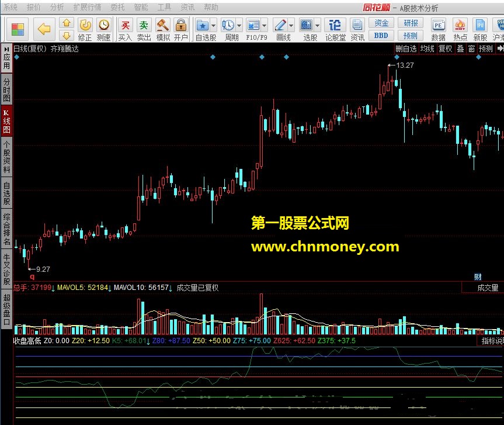
Task: Click the yellow down arrow button
Action: 67,36
